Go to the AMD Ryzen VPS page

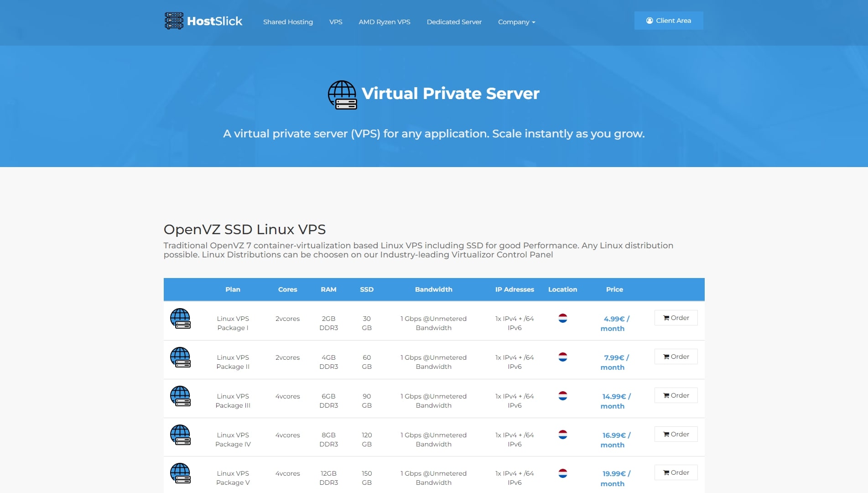384,22
